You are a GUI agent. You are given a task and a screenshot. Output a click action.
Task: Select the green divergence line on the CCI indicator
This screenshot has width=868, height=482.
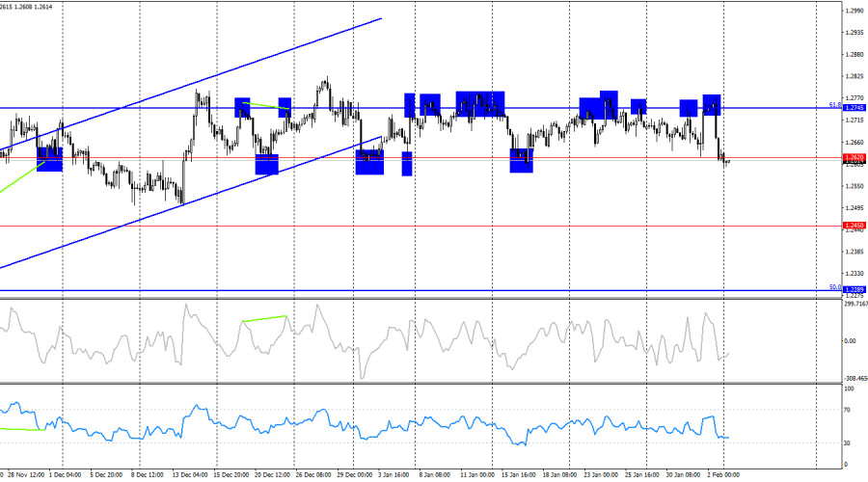click(x=264, y=319)
